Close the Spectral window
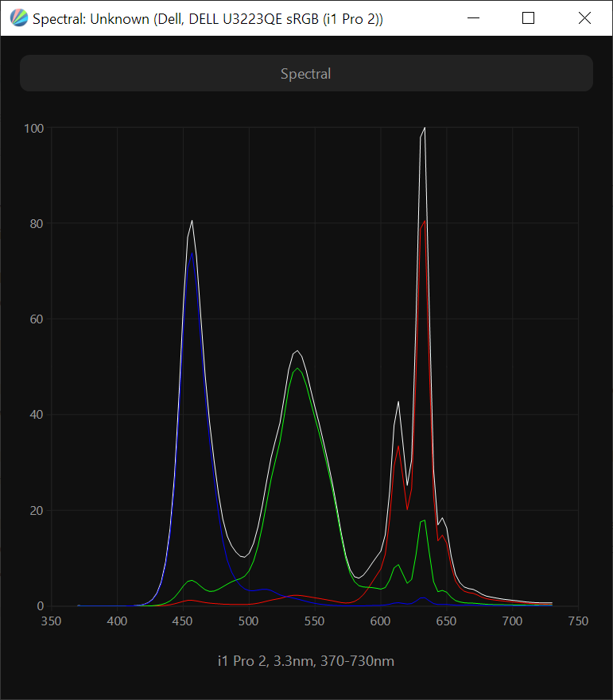The image size is (613, 700). pyautogui.click(x=584, y=18)
